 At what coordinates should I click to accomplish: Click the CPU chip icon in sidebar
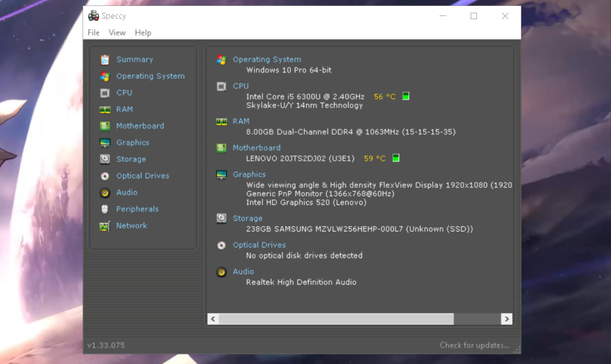pos(105,93)
